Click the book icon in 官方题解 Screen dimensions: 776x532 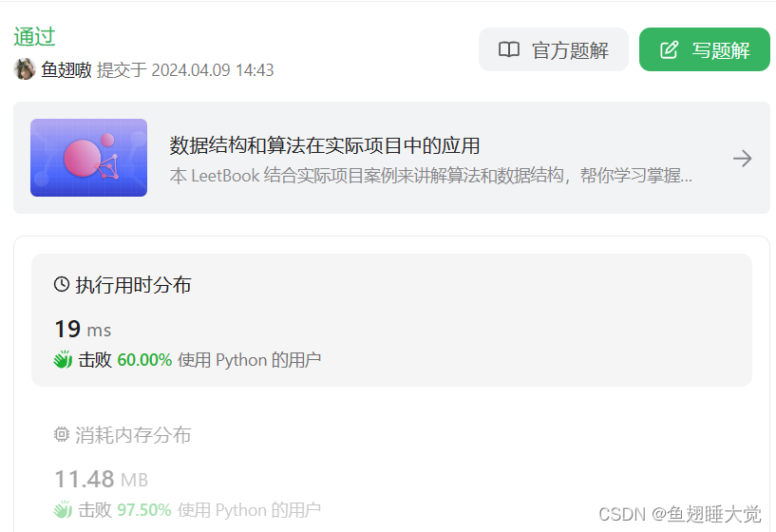click(508, 50)
